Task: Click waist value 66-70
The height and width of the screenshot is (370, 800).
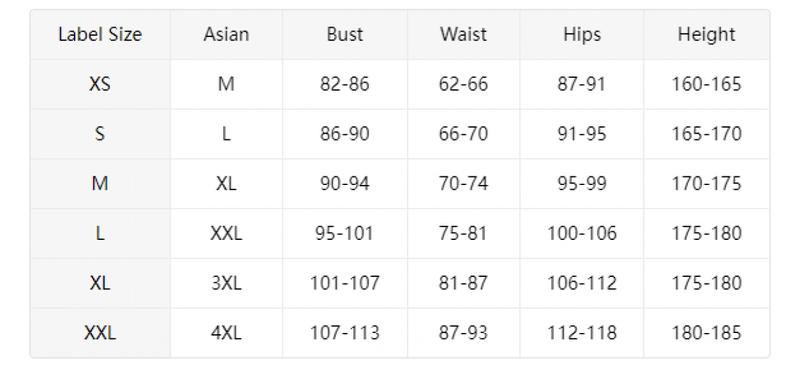Action: point(463,134)
